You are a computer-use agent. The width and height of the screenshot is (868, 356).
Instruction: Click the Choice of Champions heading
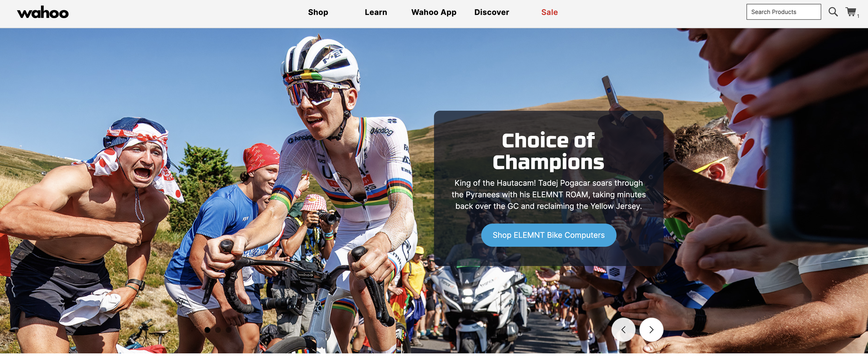[x=549, y=151]
